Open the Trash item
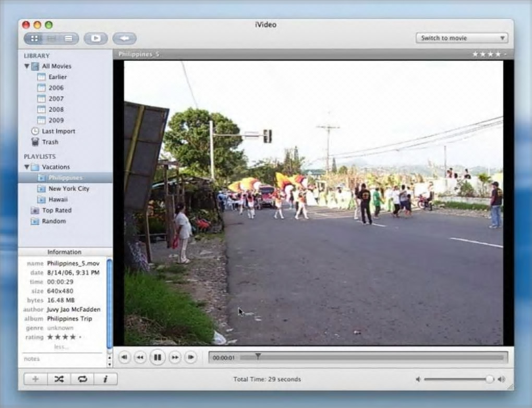Screen dimensions: 532x408 pyautogui.click(x=50, y=142)
